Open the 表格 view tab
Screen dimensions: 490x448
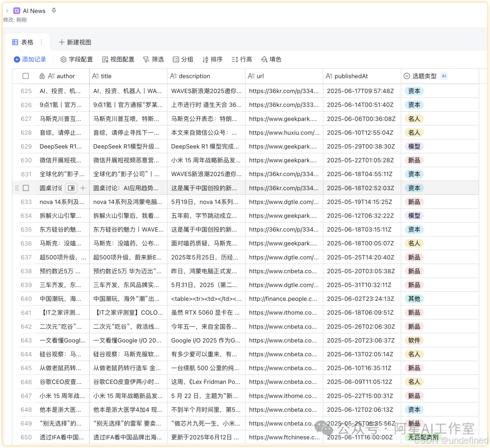coord(23,42)
